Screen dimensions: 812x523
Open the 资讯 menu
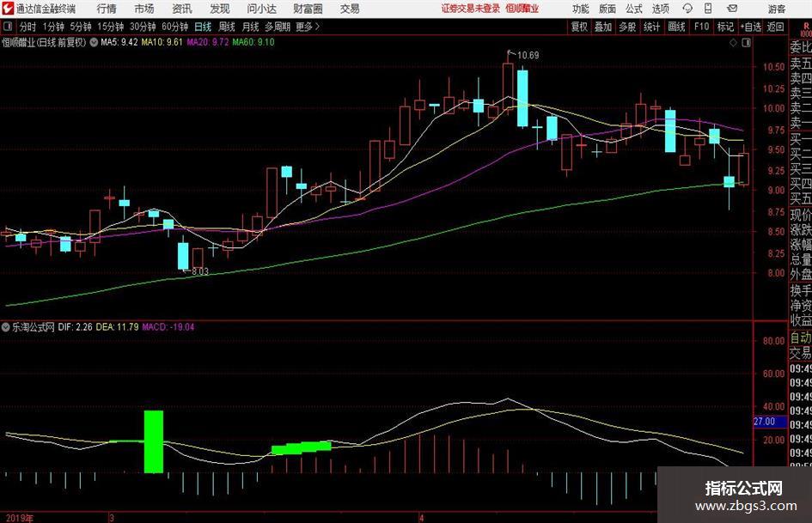[x=182, y=9]
